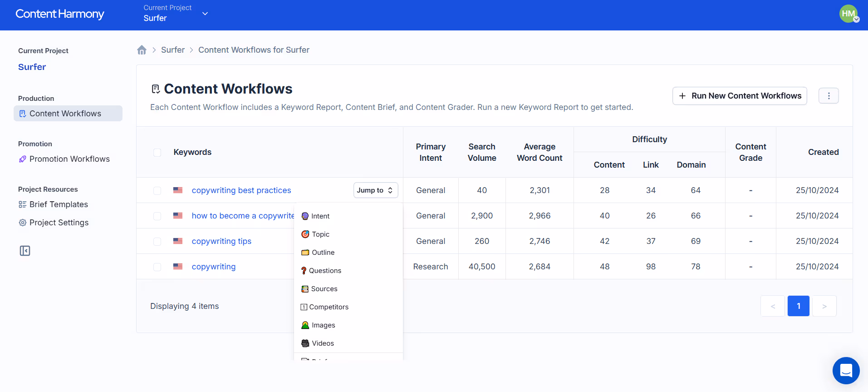Image resolution: width=868 pixels, height=392 pixels.
Task: Check the copywriting best practices row
Action: [x=157, y=190]
